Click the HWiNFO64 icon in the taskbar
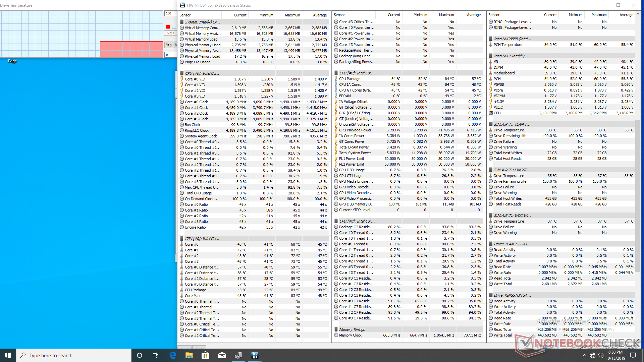This screenshot has height=362, width=644. coord(255,355)
